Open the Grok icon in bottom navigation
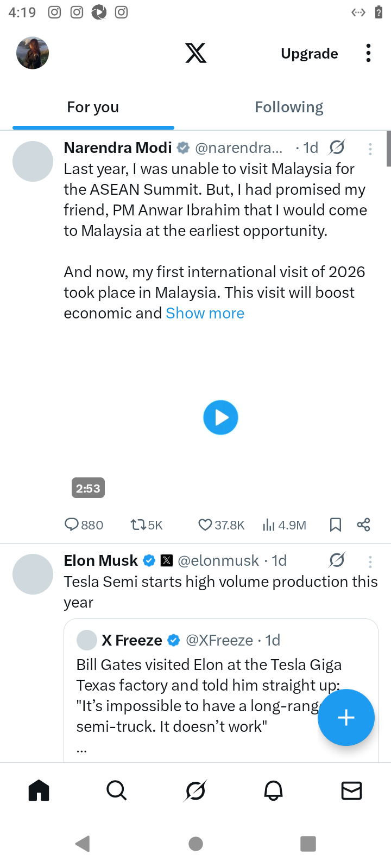391x868 pixels. pyautogui.click(x=195, y=791)
